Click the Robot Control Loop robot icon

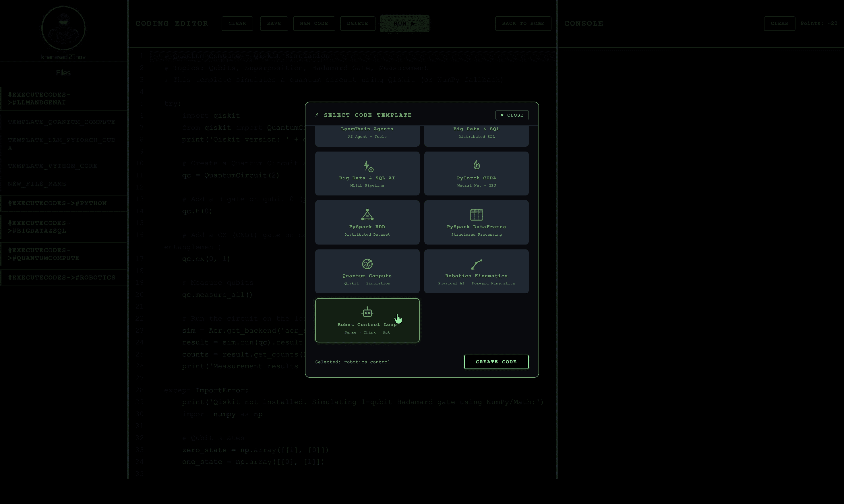367,312
